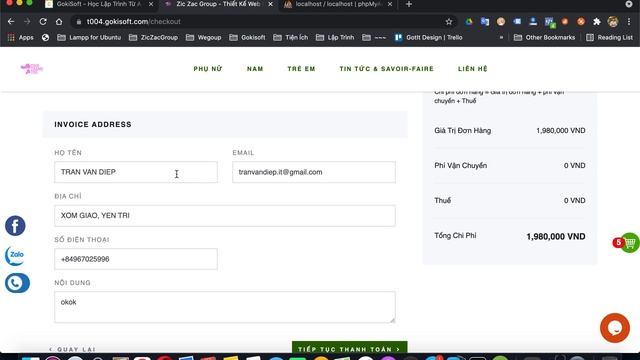Open the LIÊN HỆ menu
The width and height of the screenshot is (640, 360).
(473, 69)
